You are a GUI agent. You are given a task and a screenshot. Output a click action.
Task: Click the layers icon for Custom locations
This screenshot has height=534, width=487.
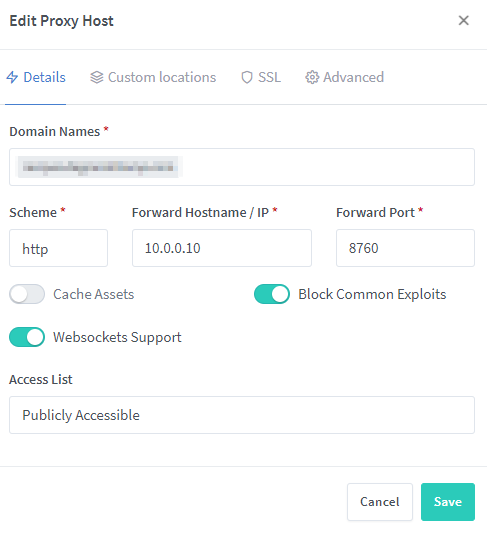pos(97,77)
